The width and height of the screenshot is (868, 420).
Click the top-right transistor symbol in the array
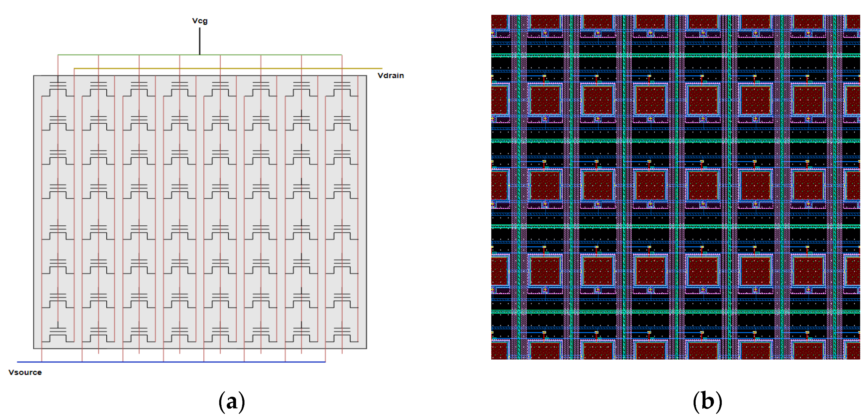tap(342, 88)
